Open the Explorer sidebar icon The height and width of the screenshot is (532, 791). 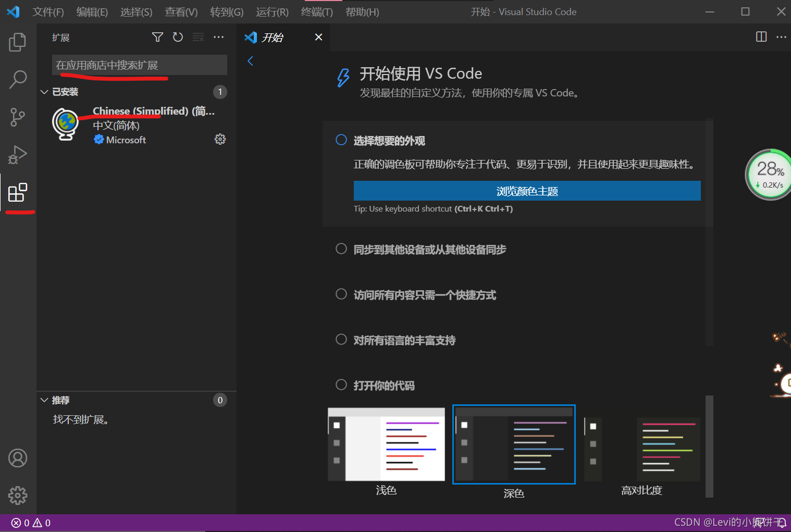[17, 42]
